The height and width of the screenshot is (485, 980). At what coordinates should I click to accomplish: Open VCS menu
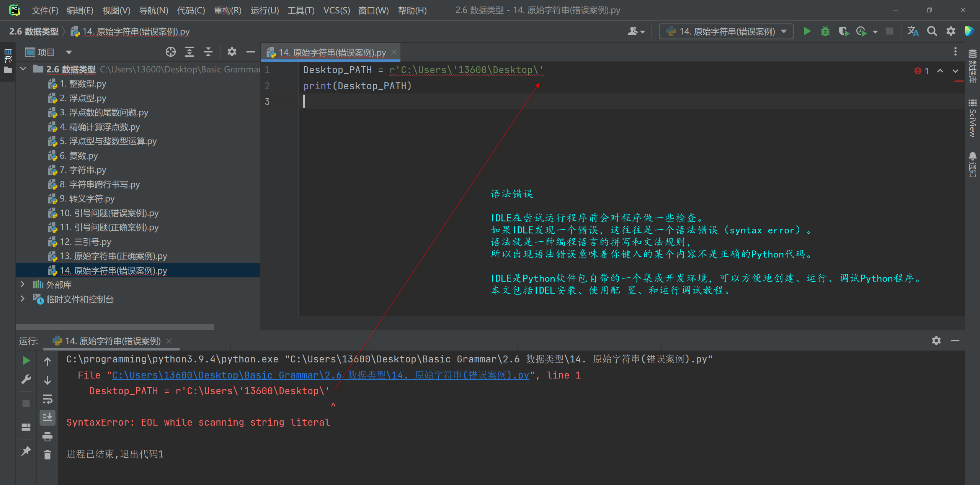point(336,10)
